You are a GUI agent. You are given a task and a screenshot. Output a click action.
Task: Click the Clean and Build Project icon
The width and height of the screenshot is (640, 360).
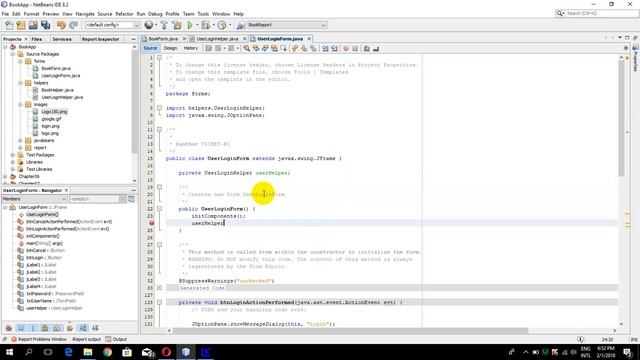[177, 25]
